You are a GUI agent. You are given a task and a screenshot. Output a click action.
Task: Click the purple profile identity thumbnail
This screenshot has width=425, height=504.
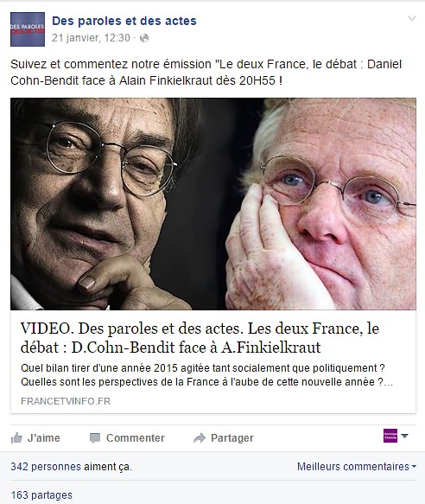390,436
